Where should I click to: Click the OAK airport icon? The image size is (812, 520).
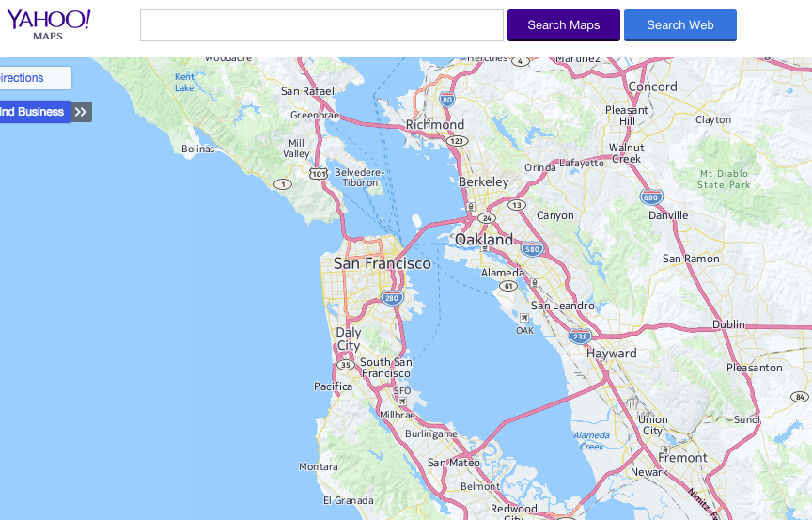[x=524, y=318]
